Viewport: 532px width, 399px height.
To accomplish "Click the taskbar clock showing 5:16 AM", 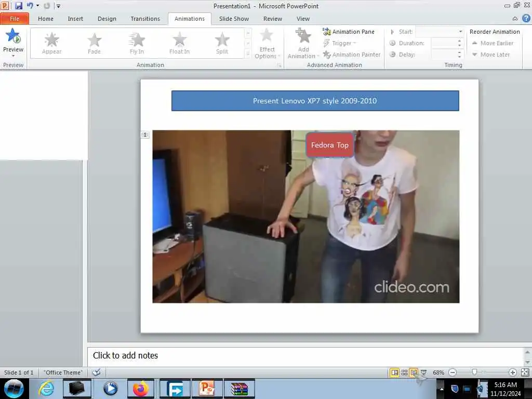I will click(x=506, y=389).
